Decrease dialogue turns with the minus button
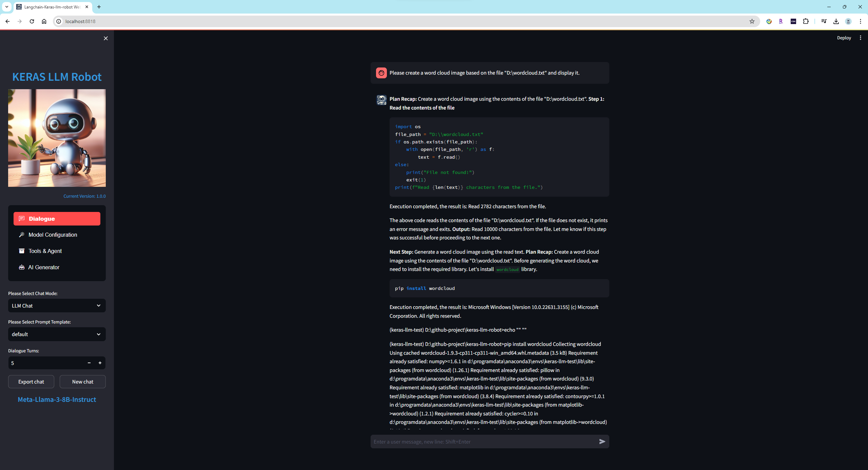 pyautogui.click(x=89, y=363)
